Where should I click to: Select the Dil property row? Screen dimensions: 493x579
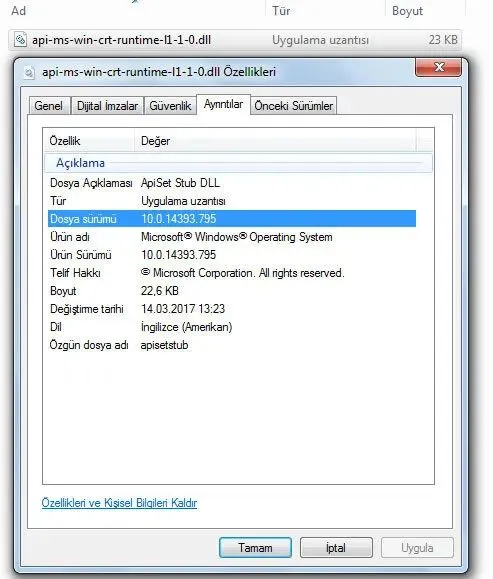pyautogui.click(x=232, y=327)
